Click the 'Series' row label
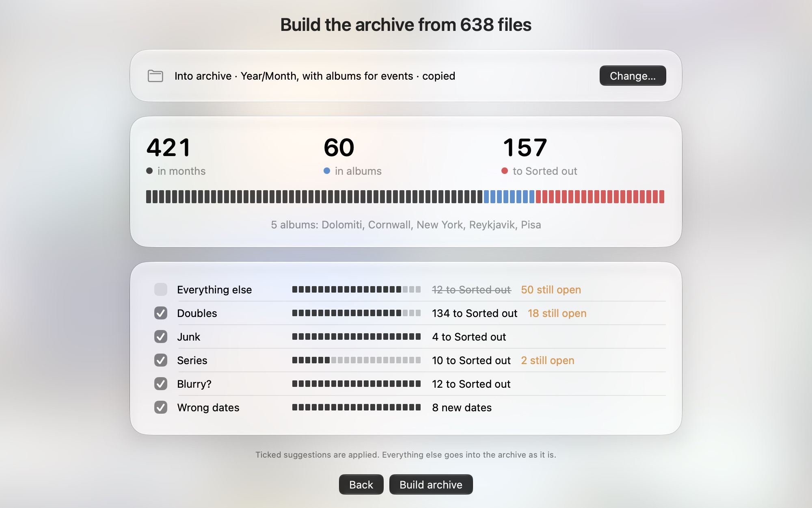812x508 pixels. (x=192, y=360)
